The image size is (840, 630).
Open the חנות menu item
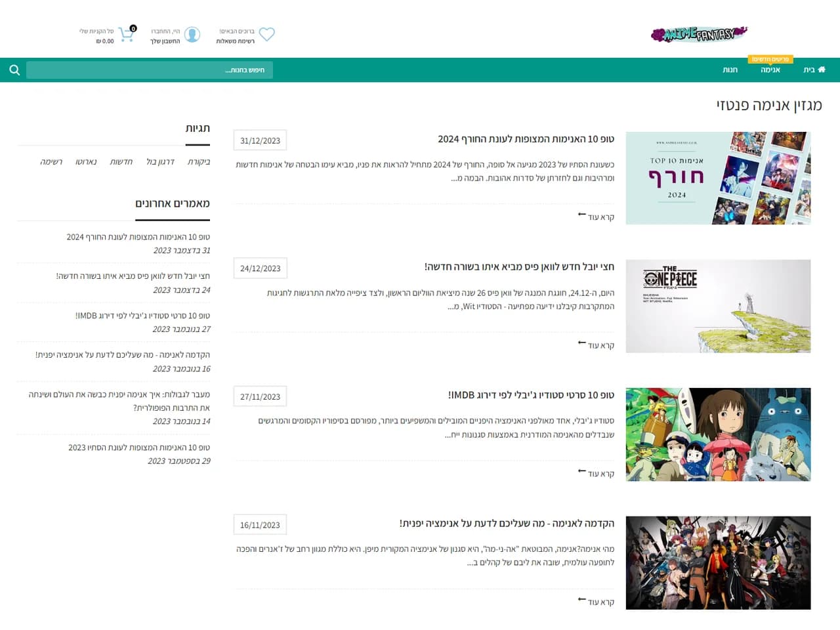coord(730,70)
